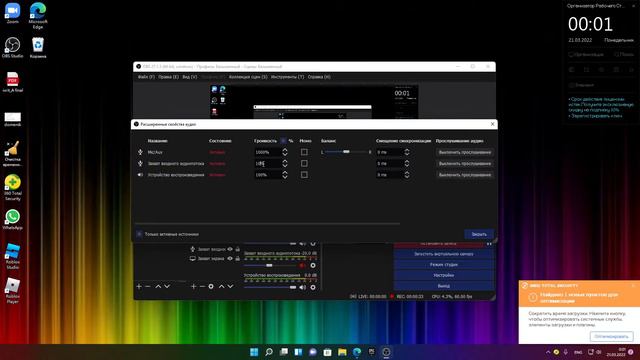Adjust Mic/Aux volume stepper
640x360 pixels.
click(x=284, y=152)
